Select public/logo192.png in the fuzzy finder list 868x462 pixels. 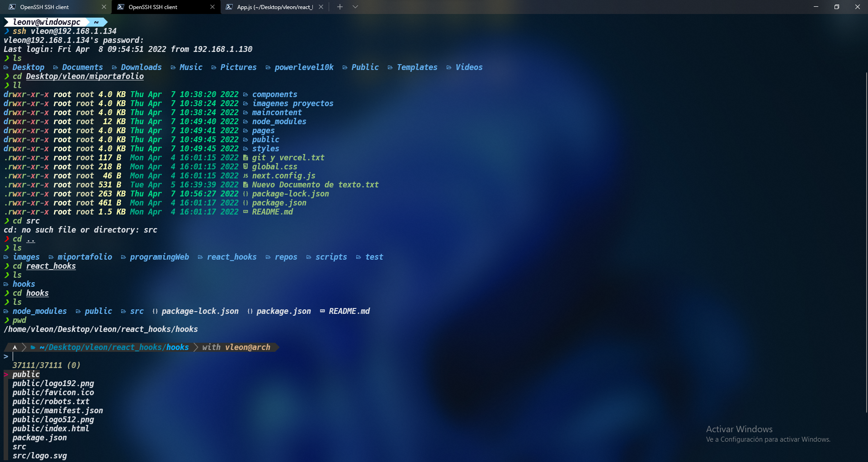[53, 383]
